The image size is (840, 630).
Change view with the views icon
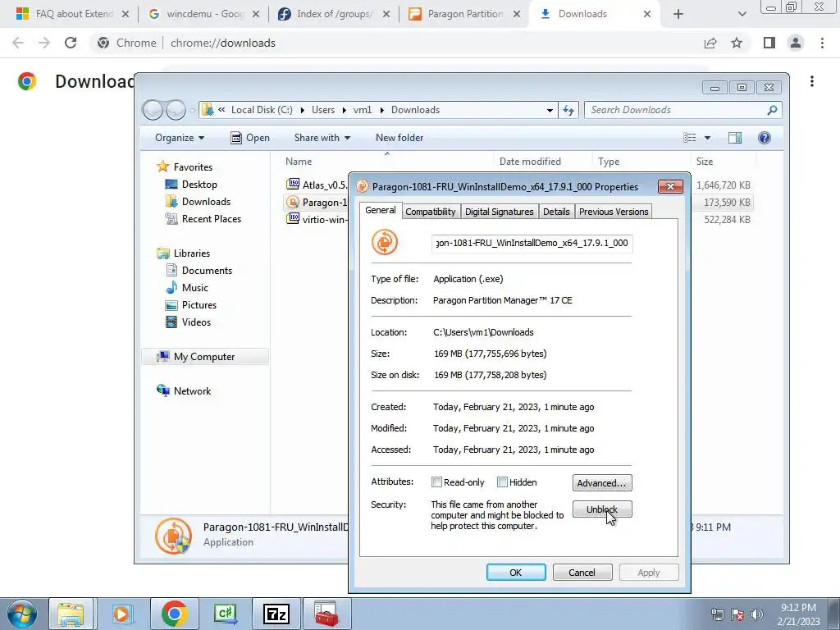[689, 138]
